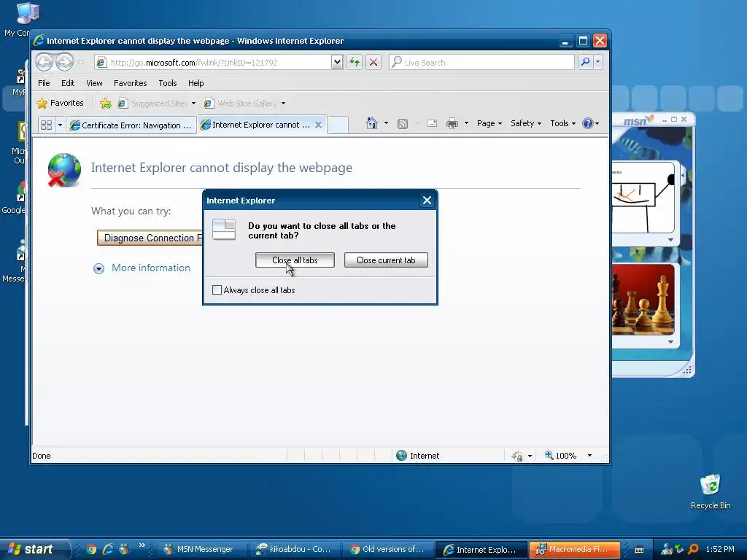This screenshot has width=747, height=560.
Task: Click the Add to Favorites Bar icon
Action: pyautogui.click(x=106, y=104)
